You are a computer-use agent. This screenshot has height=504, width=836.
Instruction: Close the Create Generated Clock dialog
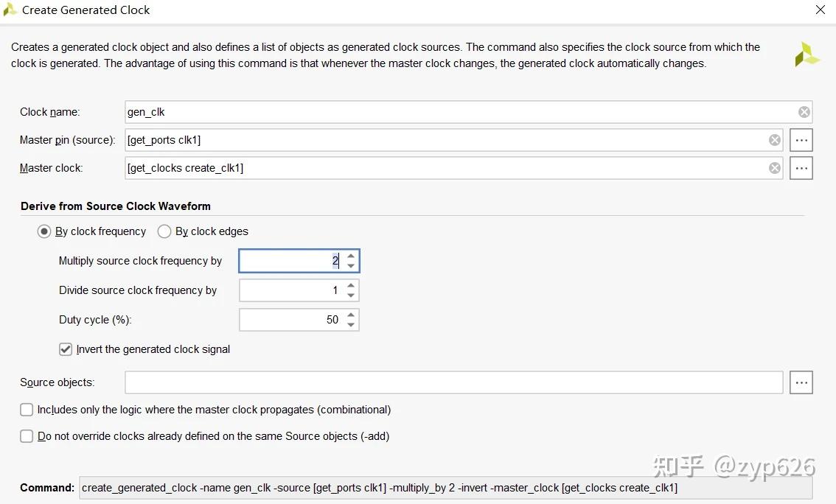[x=820, y=10]
